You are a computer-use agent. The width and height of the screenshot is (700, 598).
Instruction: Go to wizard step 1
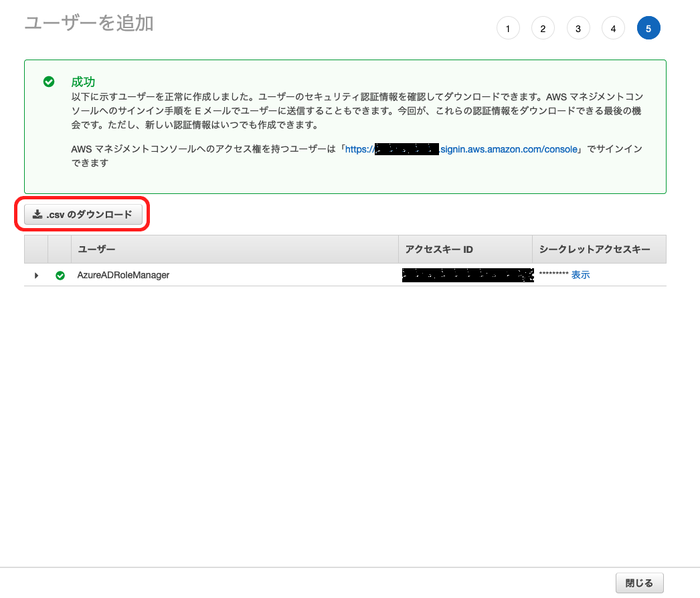coord(508,28)
